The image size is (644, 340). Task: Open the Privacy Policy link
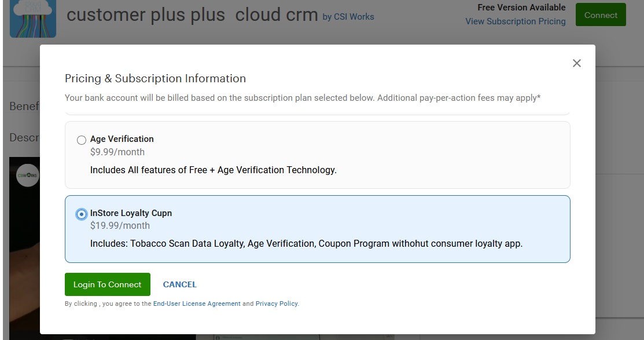(x=277, y=304)
